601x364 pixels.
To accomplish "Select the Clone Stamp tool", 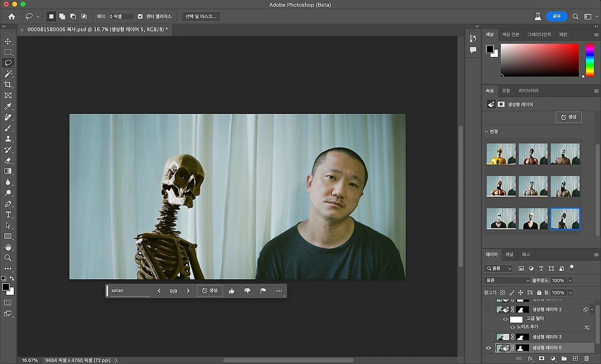I will 8,139.
